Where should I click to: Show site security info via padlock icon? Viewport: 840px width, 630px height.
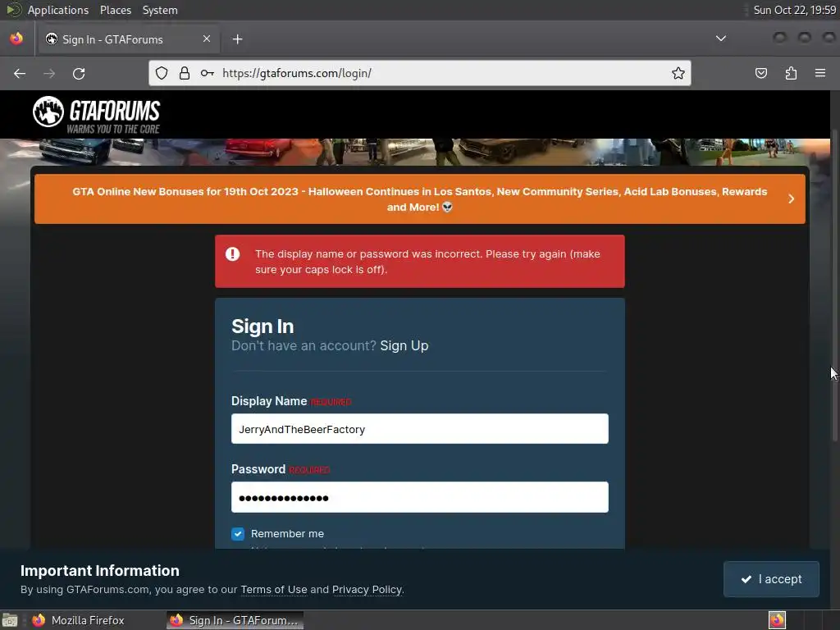[185, 73]
